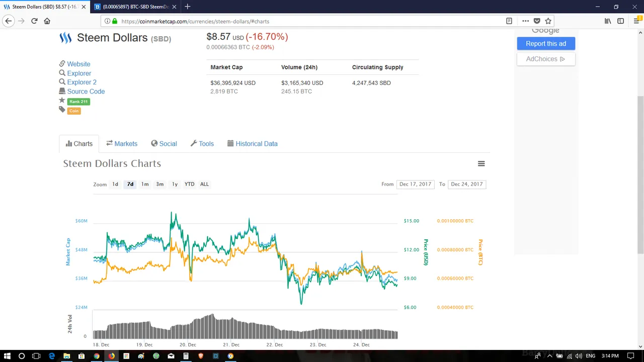Click the Report this ad button

point(546,44)
